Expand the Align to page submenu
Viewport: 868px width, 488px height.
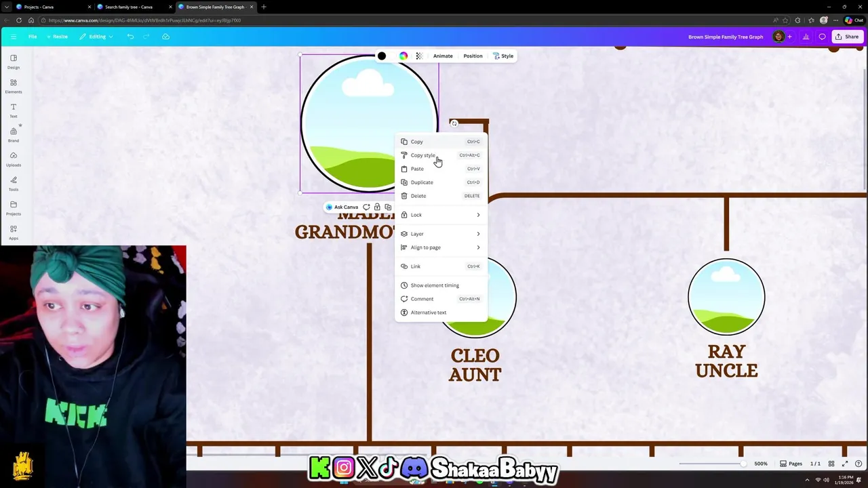click(441, 247)
